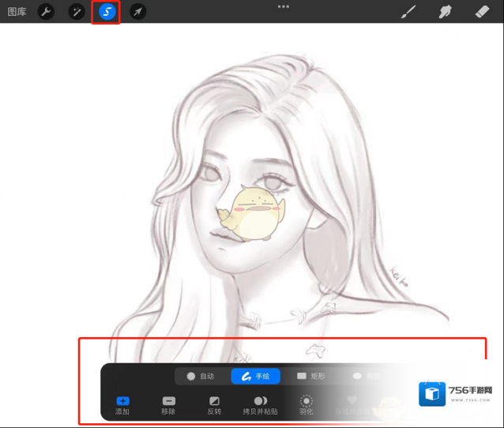Open the Actions wrench menu
The image size is (504, 428).
tap(47, 12)
